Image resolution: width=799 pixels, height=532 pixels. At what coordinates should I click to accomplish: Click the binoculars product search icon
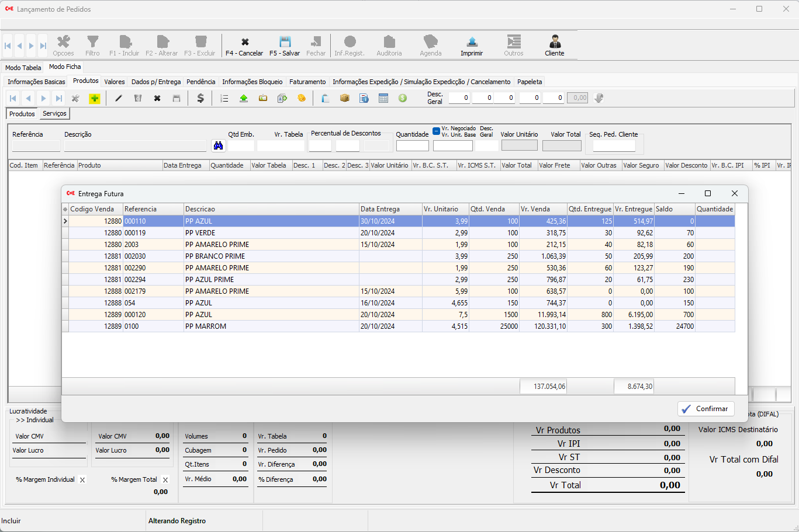coord(219,145)
